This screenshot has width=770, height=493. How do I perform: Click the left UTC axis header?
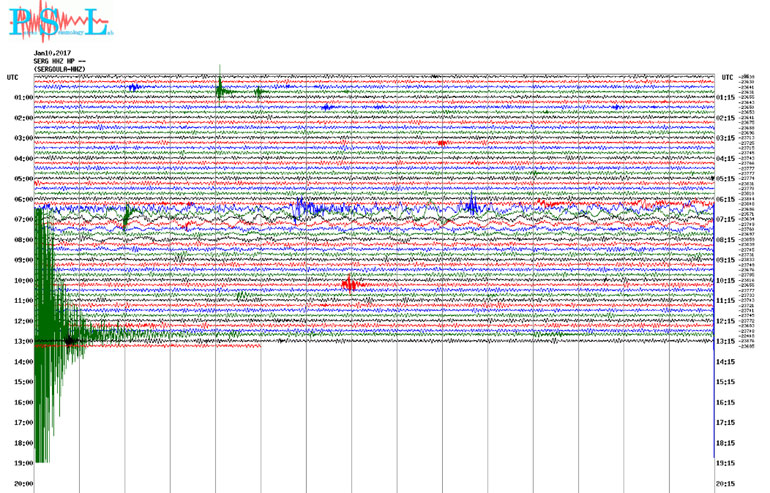(x=12, y=77)
